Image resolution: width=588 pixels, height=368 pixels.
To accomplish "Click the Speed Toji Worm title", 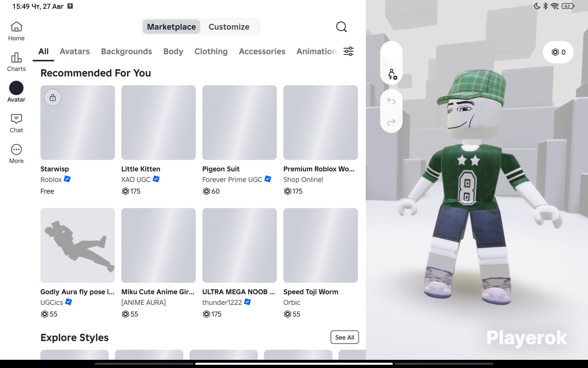I will [x=311, y=292].
